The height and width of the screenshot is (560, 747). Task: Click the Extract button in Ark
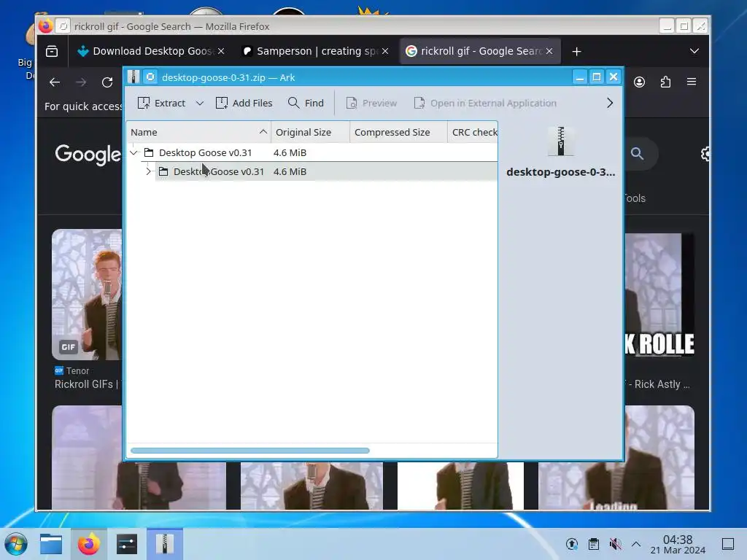[161, 103]
